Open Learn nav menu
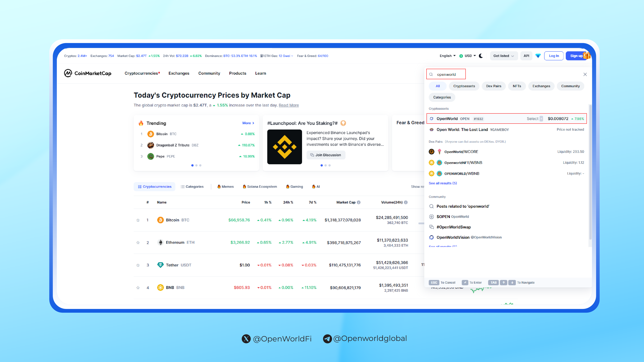Image resolution: width=644 pixels, height=362 pixels. [x=260, y=73]
